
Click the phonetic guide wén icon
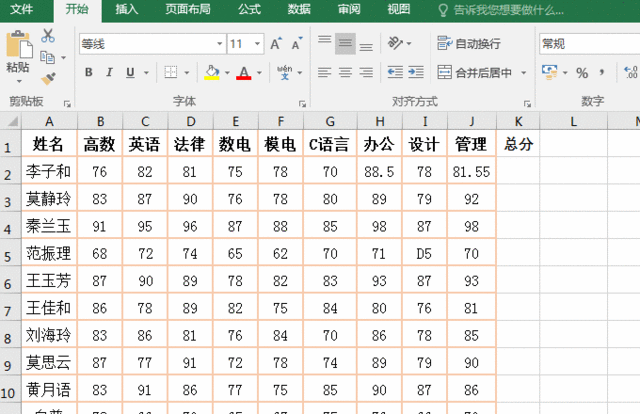[x=284, y=72]
